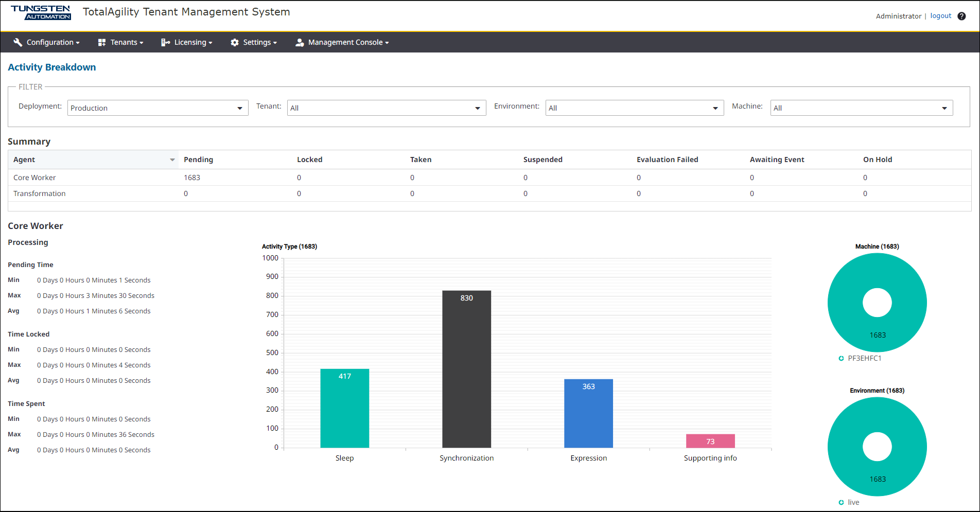
Task: Click the Configuration wrench icon
Action: point(18,42)
